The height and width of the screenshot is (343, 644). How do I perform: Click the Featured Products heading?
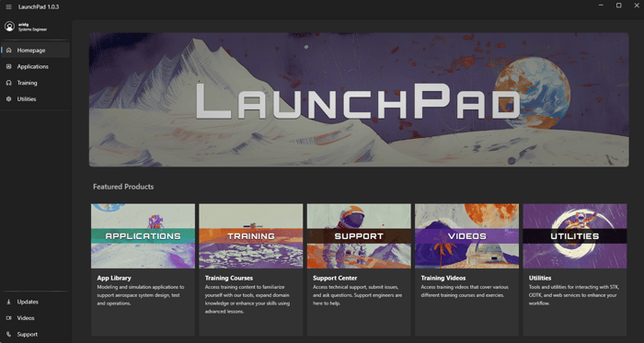(x=123, y=187)
